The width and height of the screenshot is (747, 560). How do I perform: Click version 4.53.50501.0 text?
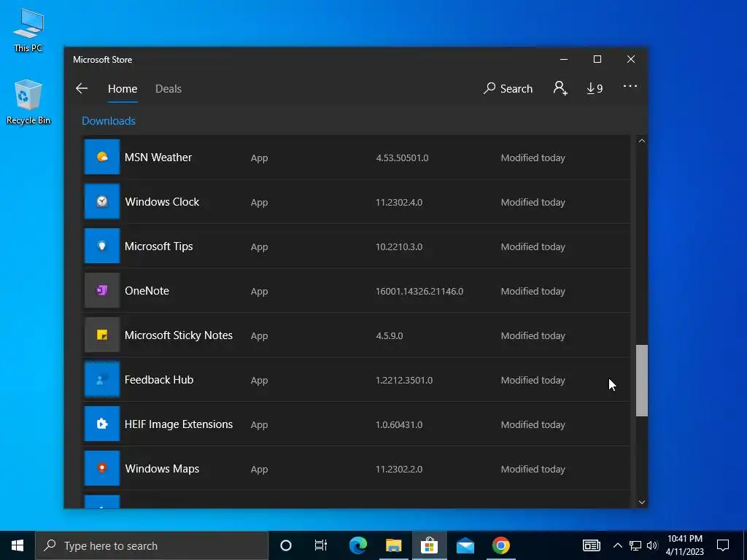402,157
